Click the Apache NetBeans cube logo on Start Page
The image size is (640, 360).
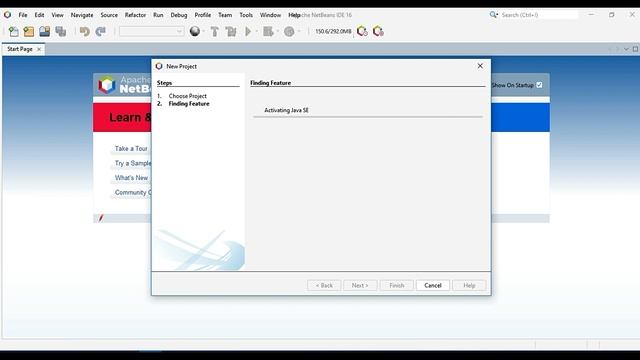pos(107,85)
